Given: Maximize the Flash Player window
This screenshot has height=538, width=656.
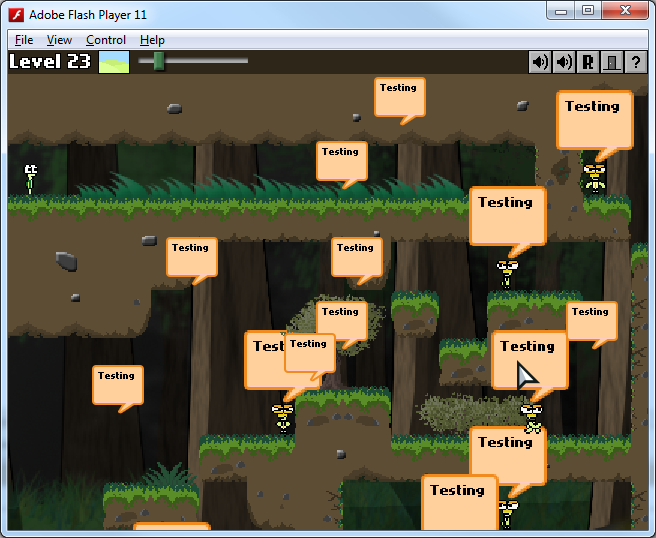Looking at the screenshot, I should pos(587,11).
